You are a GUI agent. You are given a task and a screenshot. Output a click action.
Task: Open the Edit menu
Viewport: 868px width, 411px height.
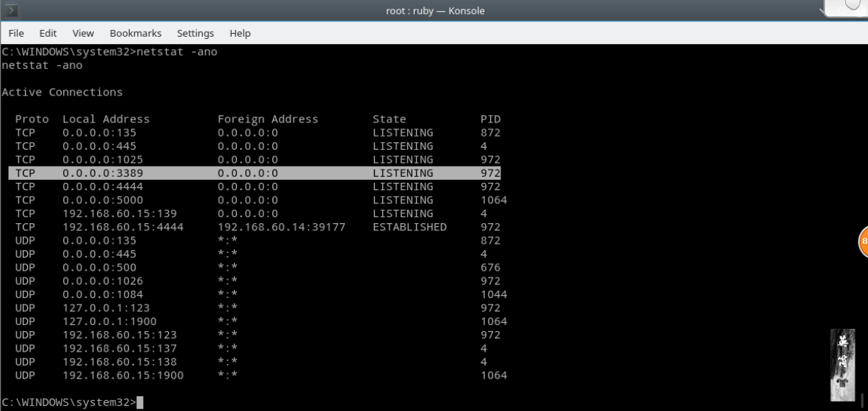(x=48, y=33)
